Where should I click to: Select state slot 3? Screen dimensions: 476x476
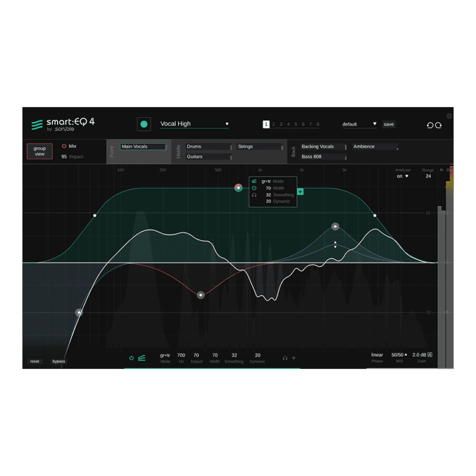pos(281,124)
